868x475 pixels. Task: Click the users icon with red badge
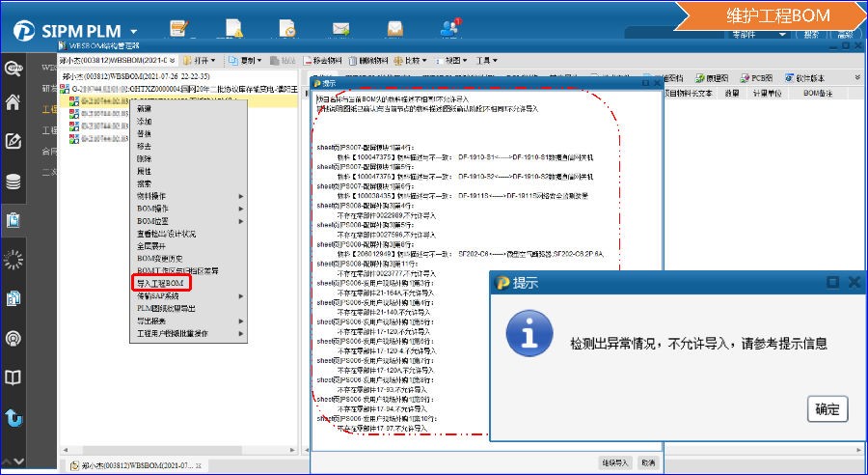click(x=449, y=27)
